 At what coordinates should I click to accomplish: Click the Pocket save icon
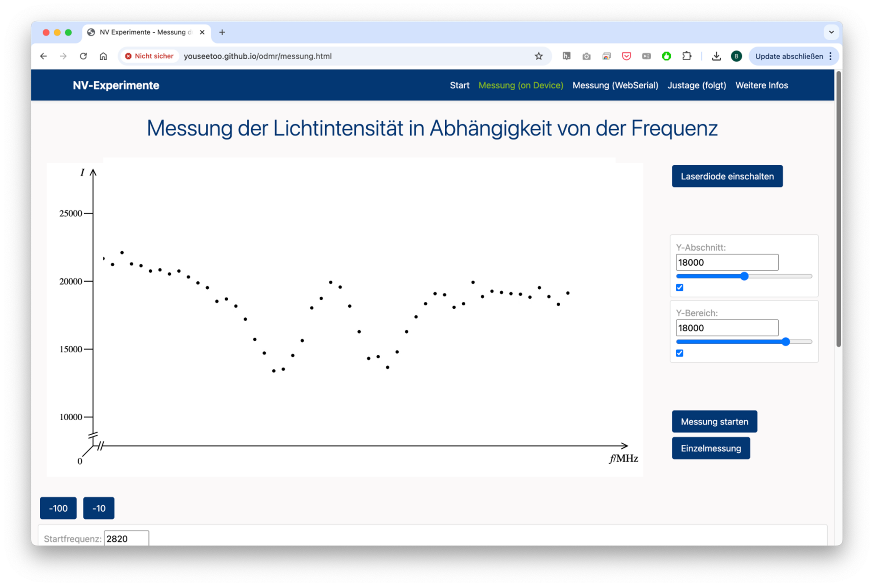pos(626,56)
